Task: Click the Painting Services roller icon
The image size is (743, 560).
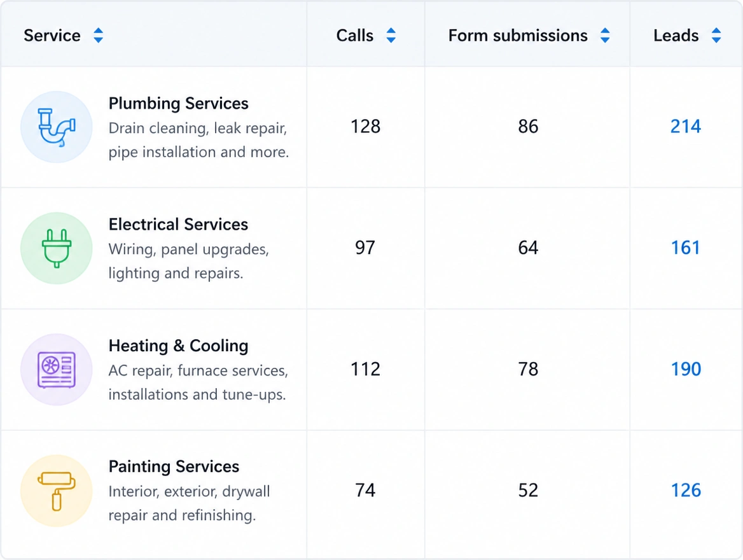Action: coord(57,491)
